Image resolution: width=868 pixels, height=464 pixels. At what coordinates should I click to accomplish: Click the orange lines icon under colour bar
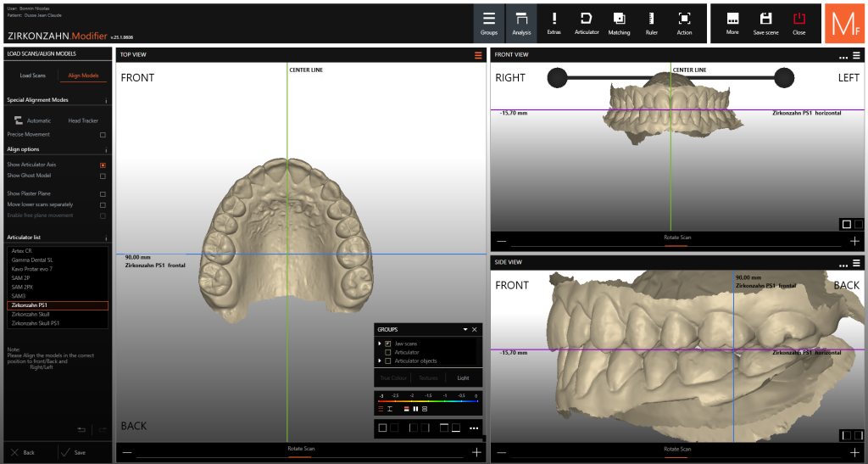tap(381, 409)
